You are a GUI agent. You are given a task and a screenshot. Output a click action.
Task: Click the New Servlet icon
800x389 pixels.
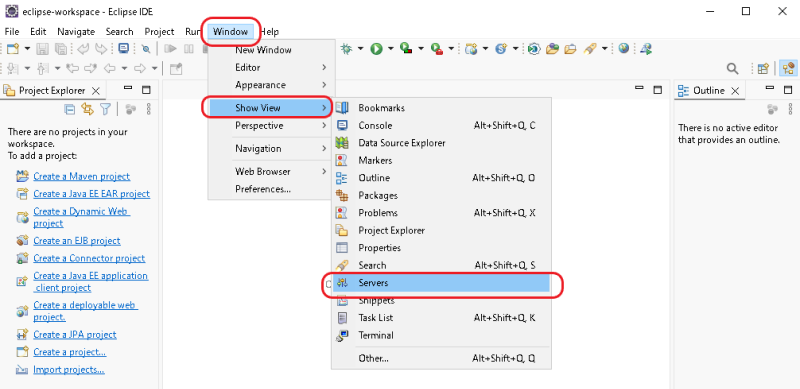[502, 49]
